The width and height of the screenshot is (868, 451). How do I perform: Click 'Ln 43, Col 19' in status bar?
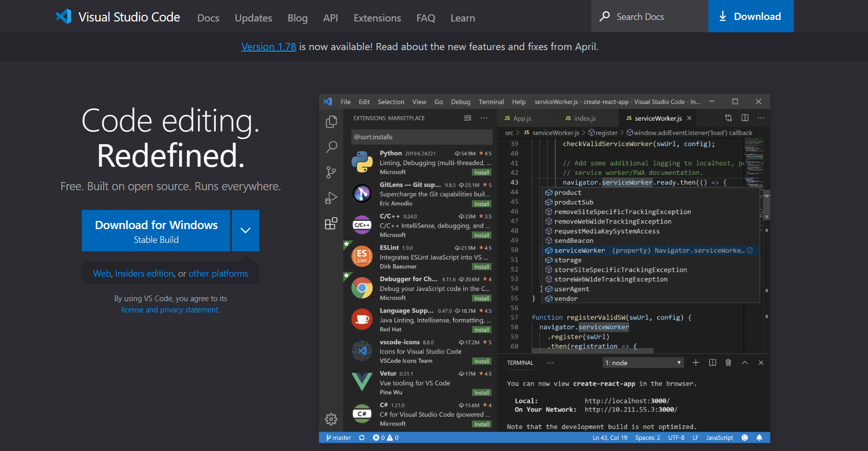pos(610,438)
